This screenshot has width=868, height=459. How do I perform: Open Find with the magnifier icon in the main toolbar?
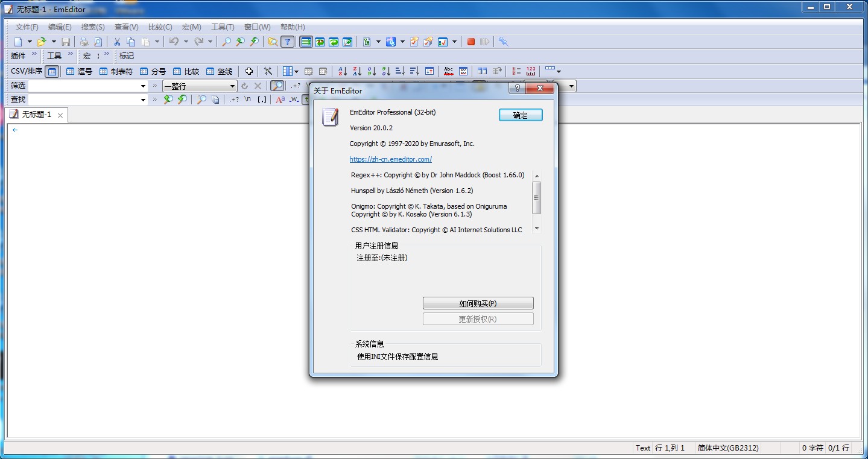[226, 42]
